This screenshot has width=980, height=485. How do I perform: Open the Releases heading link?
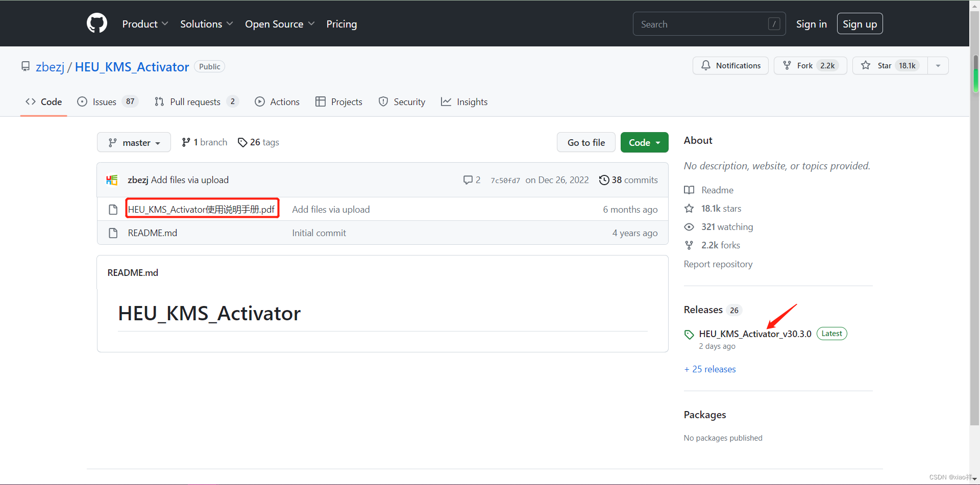pyautogui.click(x=703, y=310)
